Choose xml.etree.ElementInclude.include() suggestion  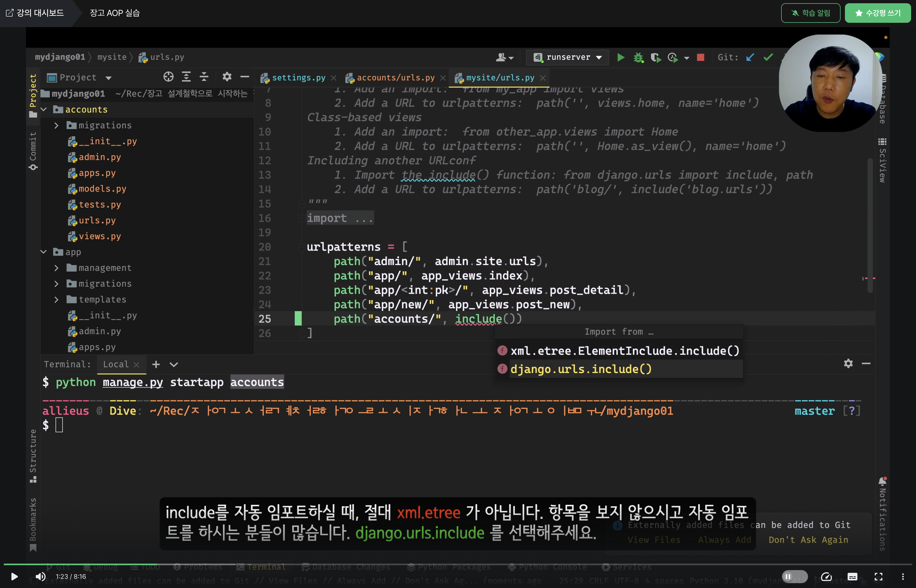[619, 350]
